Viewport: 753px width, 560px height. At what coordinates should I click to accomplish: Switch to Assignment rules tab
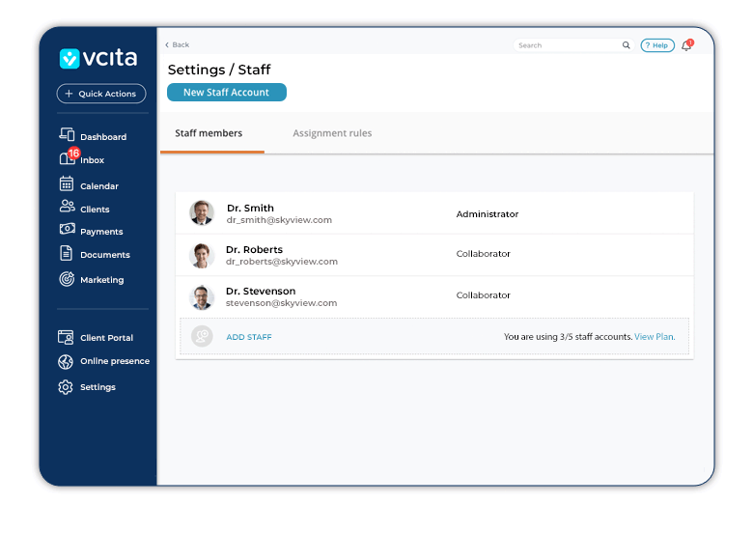[x=332, y=133]
